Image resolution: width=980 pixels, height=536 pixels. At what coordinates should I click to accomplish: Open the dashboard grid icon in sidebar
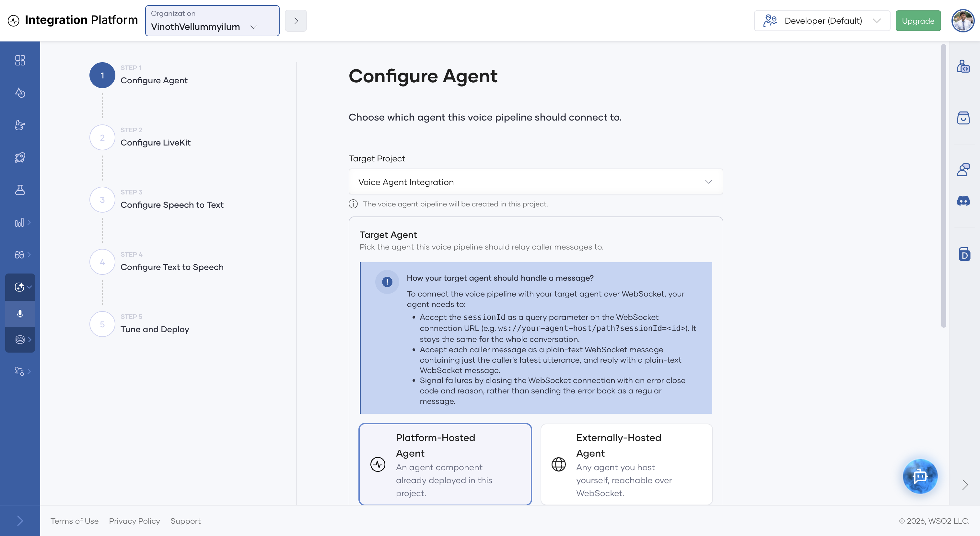pos(20,60)
